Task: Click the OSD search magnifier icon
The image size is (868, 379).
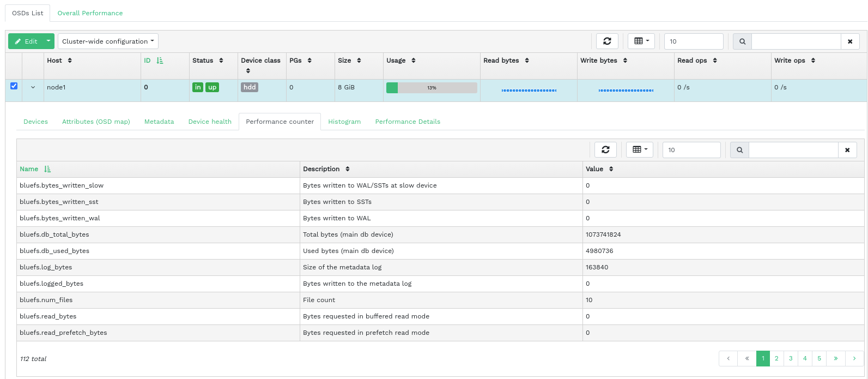Action: (x=742, y=41)
